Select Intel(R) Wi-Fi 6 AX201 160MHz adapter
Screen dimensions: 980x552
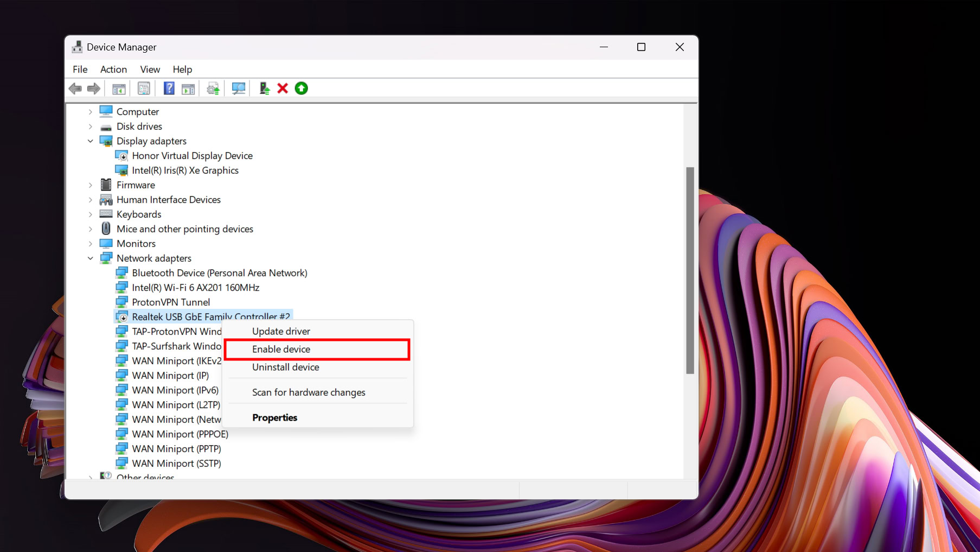[x=195, y=288]
